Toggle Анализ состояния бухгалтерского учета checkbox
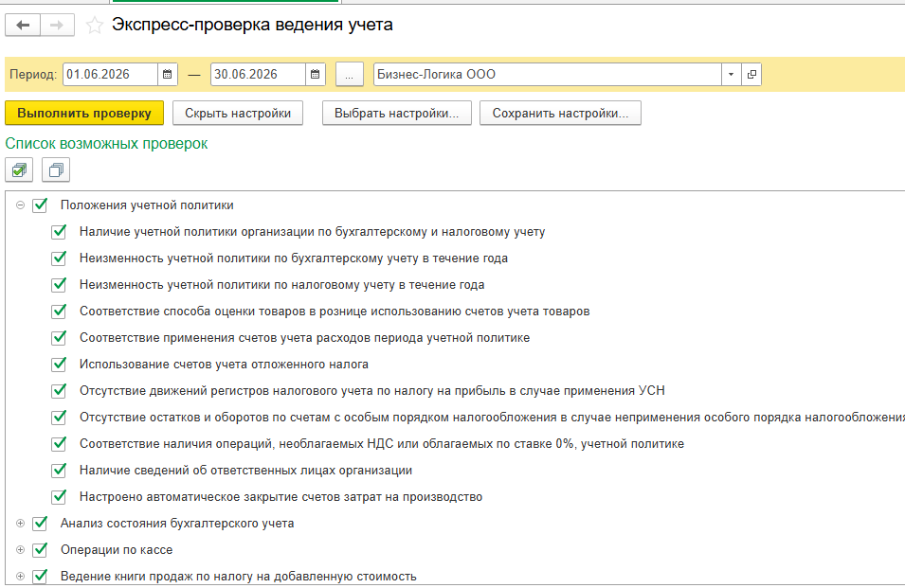Image resolution: width=905 pixels, height=588 pixels. coord(40,524)
